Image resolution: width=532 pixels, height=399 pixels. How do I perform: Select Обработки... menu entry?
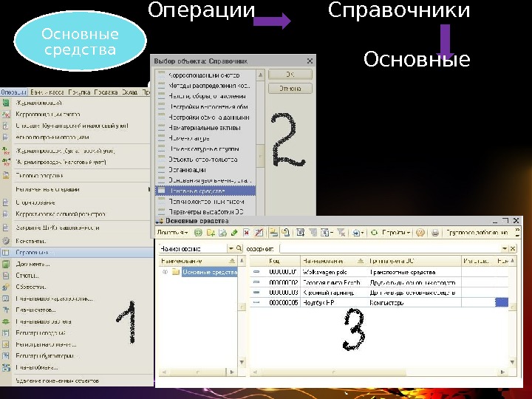click(31, 287)
